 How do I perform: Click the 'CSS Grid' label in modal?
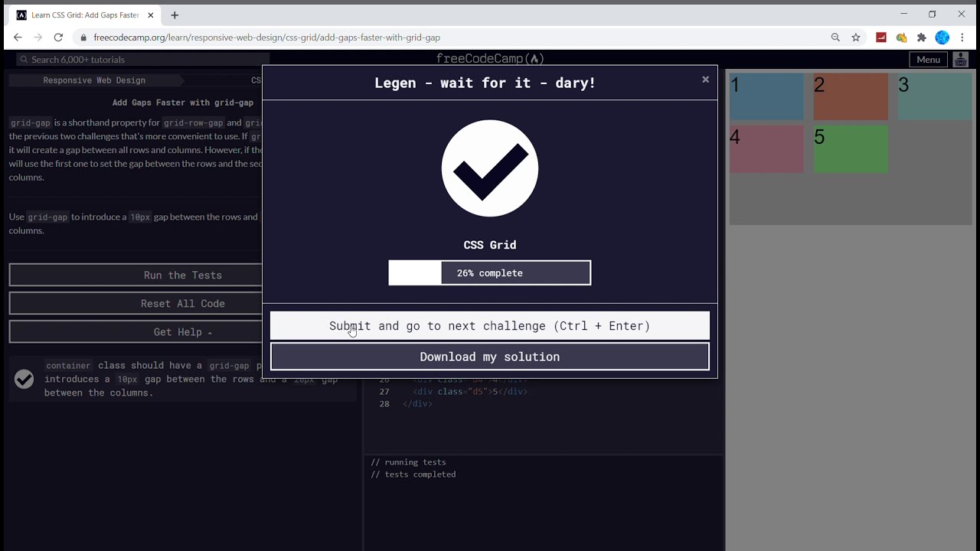point(490,245)
